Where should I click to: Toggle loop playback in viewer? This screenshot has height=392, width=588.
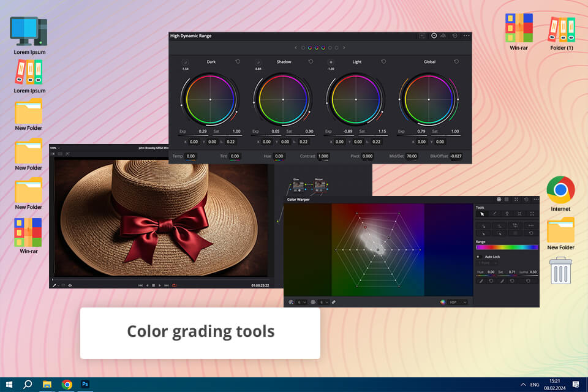click(x=174, y=285)
